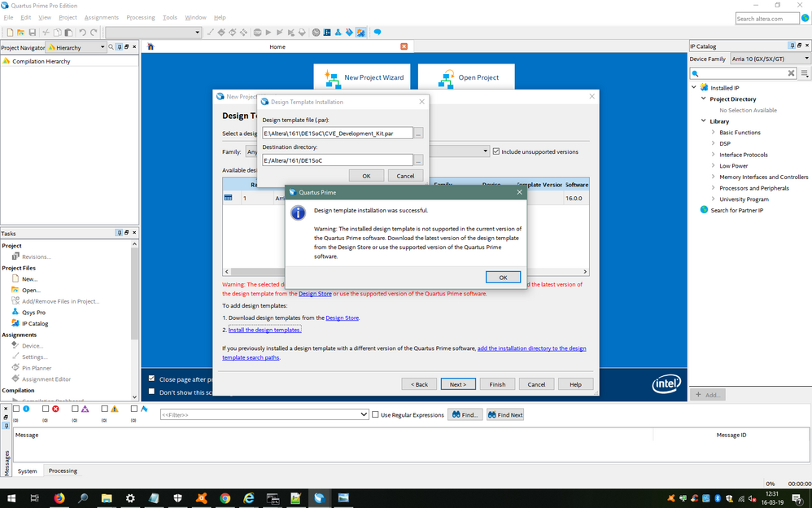Click the blue speech bubble feedback icon

point(378,32)
